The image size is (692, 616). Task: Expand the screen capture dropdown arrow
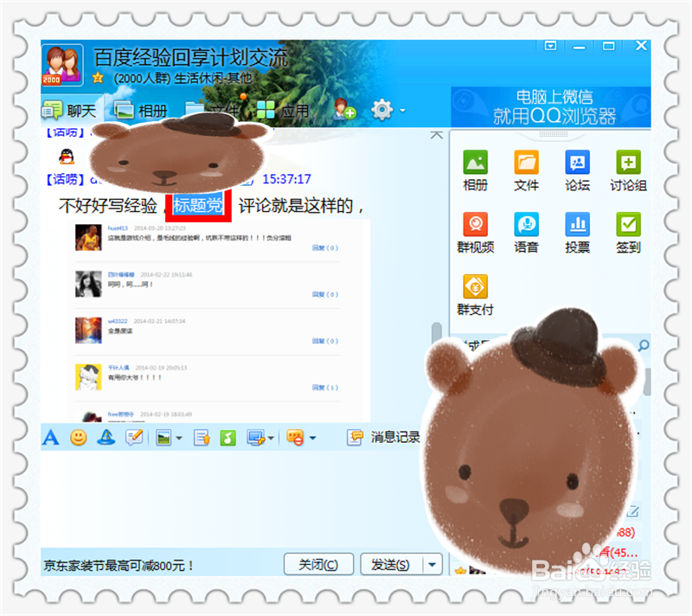point(271,438)
